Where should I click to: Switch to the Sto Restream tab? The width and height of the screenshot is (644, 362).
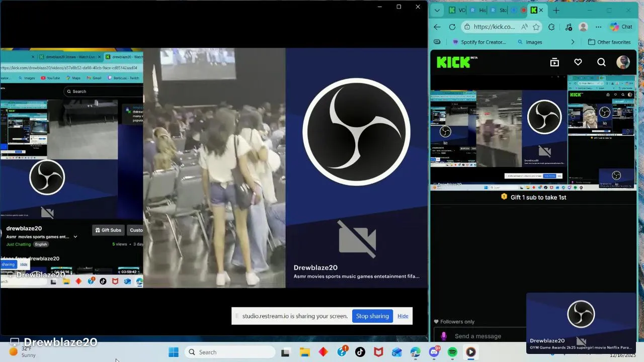tap(499, 10)
